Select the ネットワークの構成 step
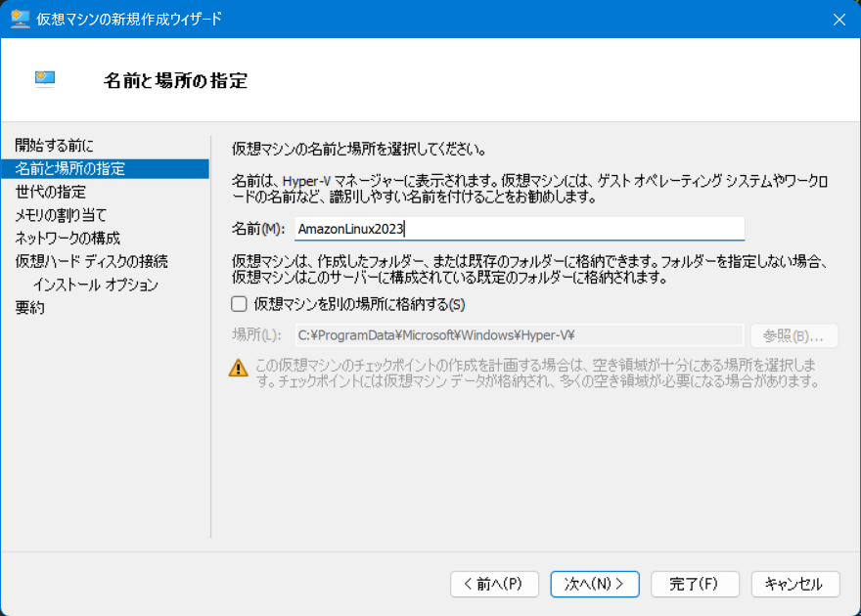The width and height of the screenshot is (861, 616). (x=68, y=239)
